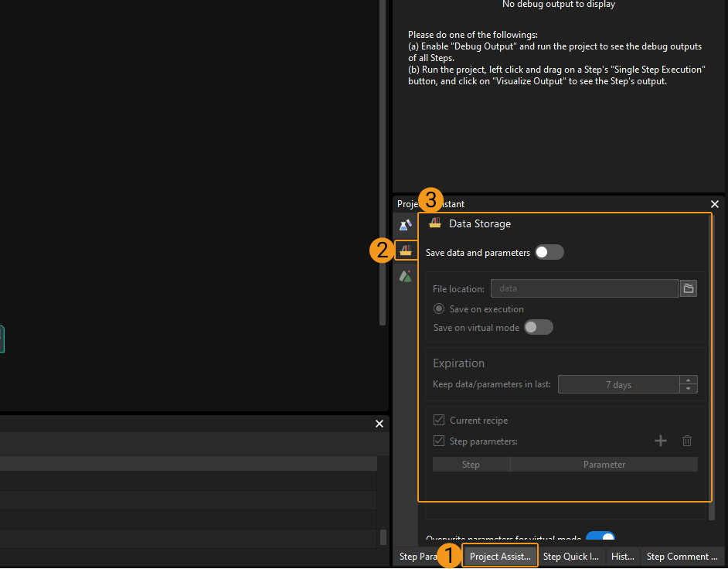Image resolution: width=728 pixels, height=569 pixels.
Task: Browse for file location folder
Action: click(x=689, y=288)
